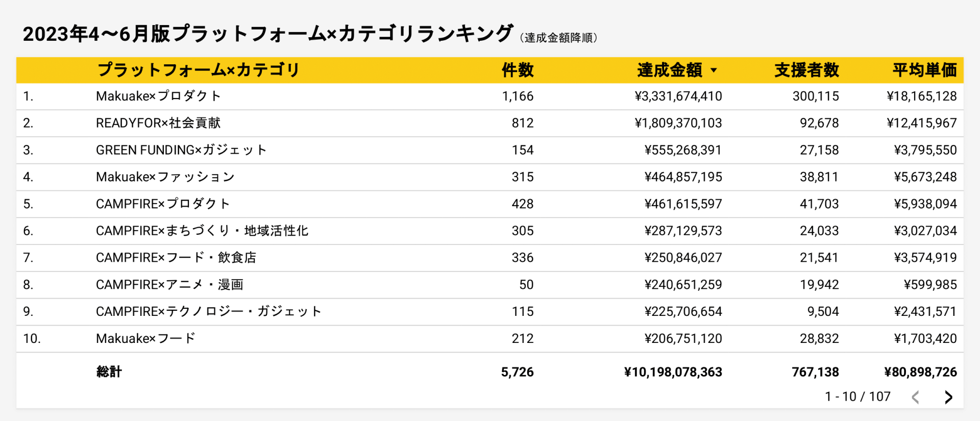Select the CAMPFIRE×アニメ・漫画 row
This screenshot has height=421, width=980.
tap(490, 285)
